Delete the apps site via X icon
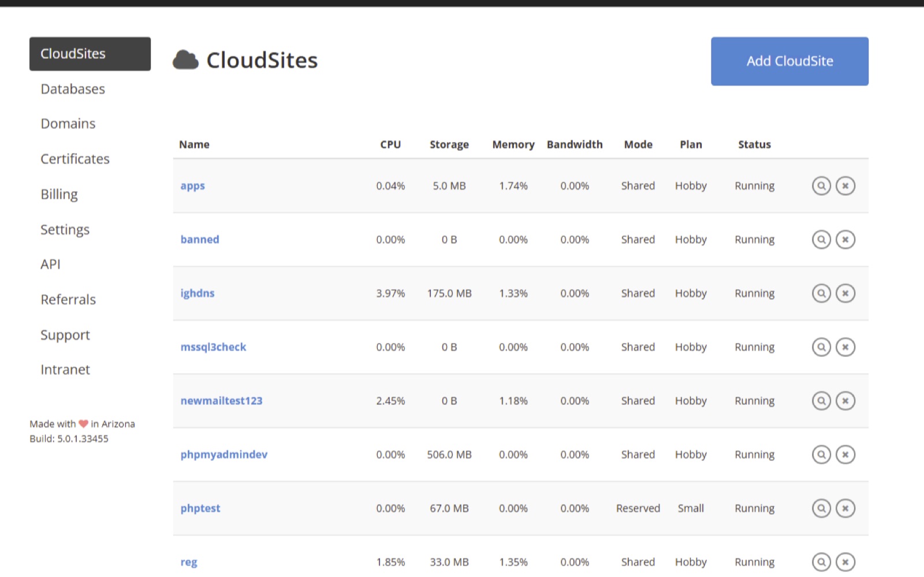924x577 pixels. point(845,186)
